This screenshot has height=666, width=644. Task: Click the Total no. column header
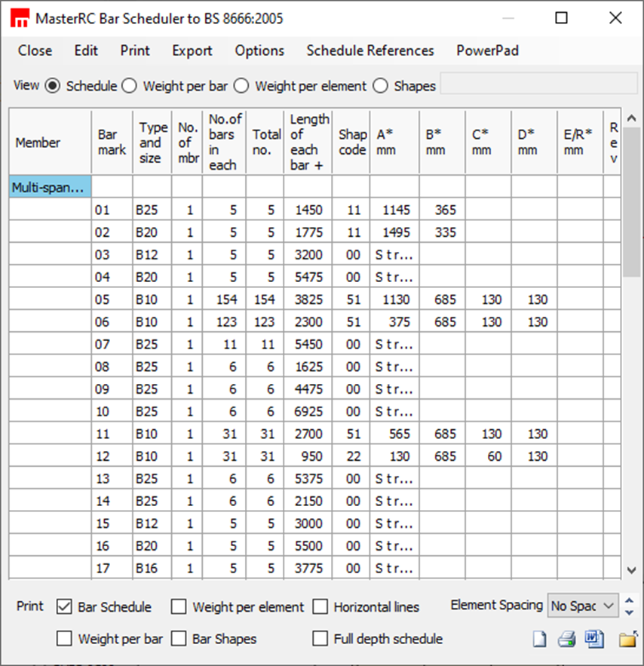265,143
